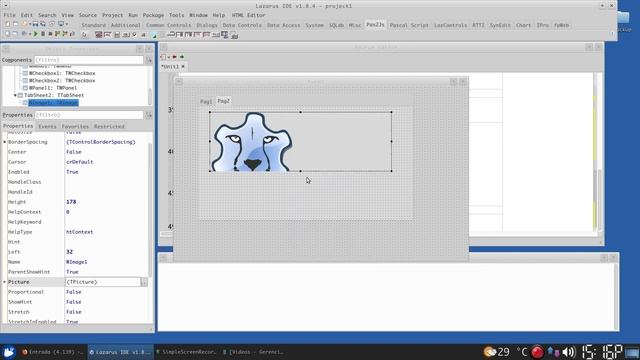The height and width of the screenshot is (360, 640).
Task: Open Picture property editor ellipsis button
Action: click(x=144, y=282)
